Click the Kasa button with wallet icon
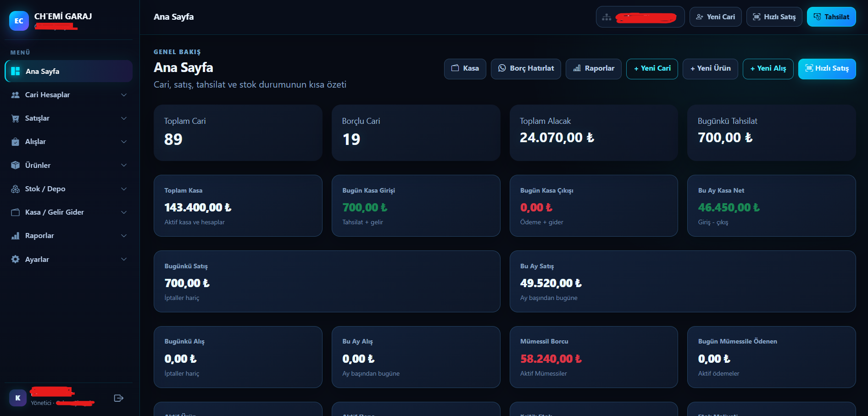The height and width of the screenshot is (416, 868). click(465, 69)
